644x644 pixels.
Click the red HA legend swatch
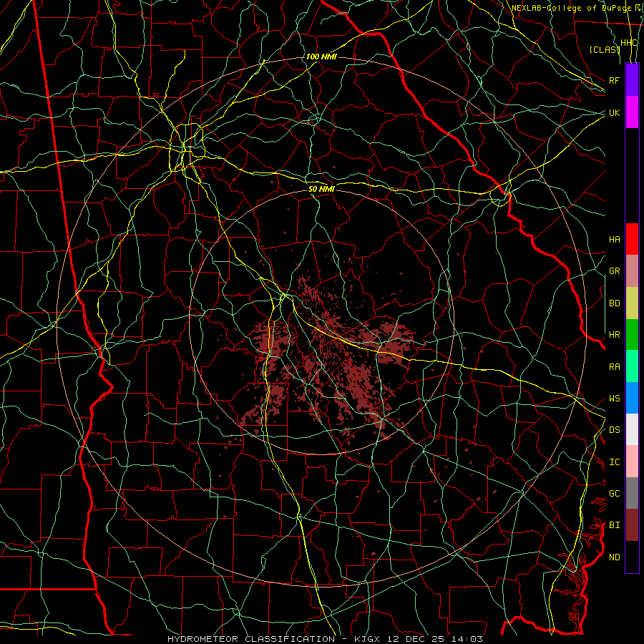tap(632, 239)
